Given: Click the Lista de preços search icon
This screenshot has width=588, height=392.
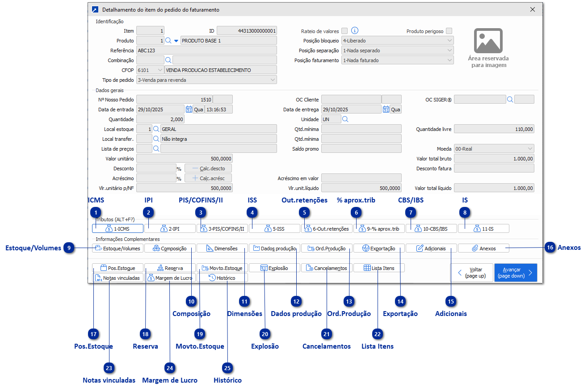Looking at the screenshot, I should (156, 149).
